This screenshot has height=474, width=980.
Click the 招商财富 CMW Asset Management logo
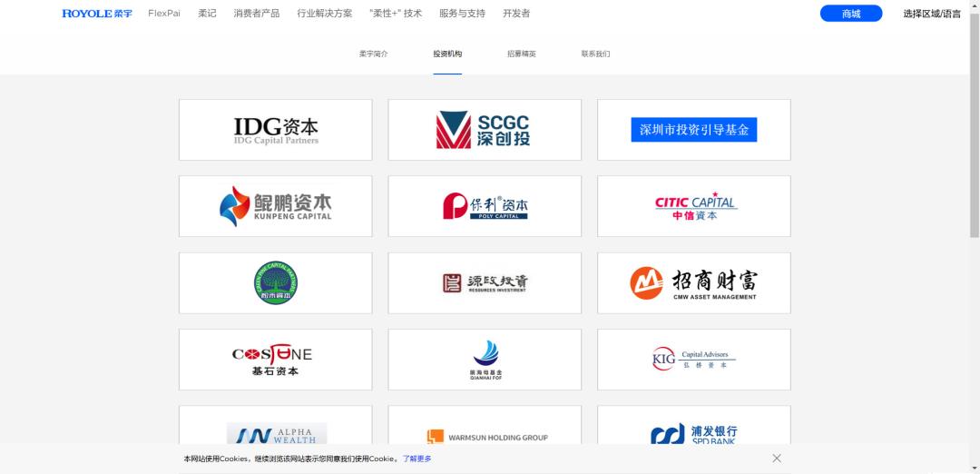tap(694, 283)
